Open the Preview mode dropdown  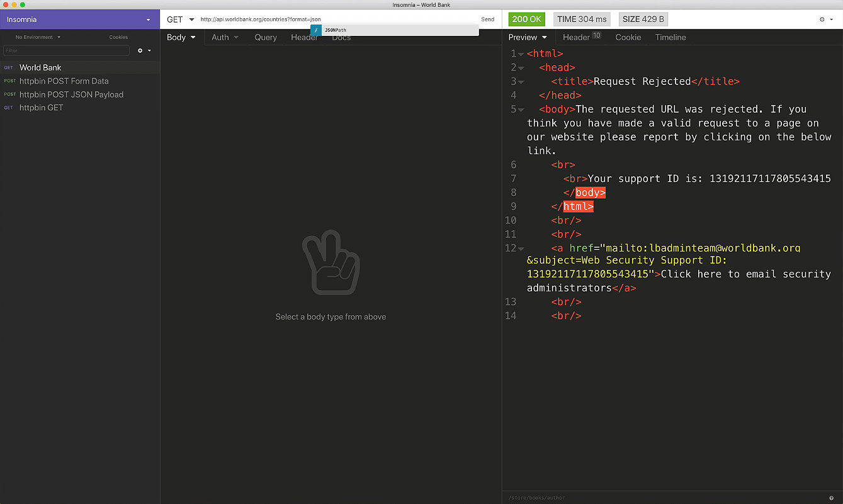click(528, 38)
